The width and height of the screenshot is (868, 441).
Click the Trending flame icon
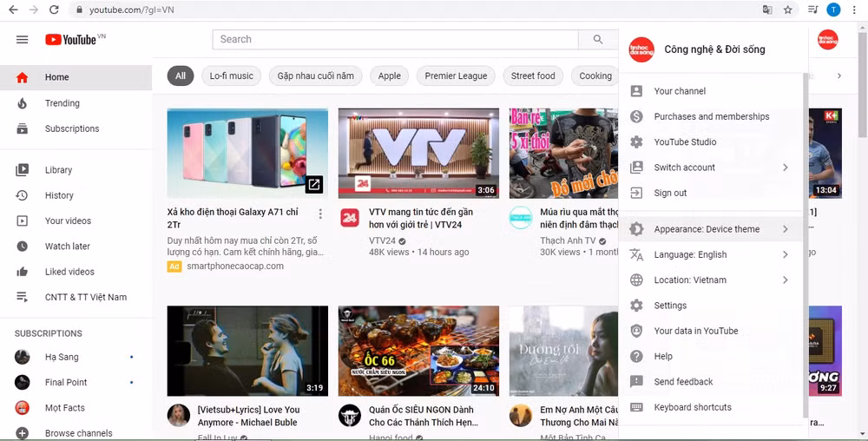23,103
